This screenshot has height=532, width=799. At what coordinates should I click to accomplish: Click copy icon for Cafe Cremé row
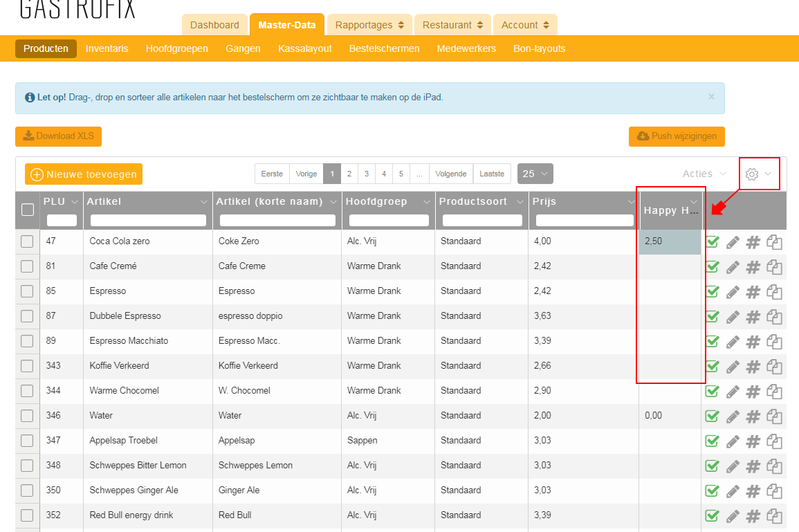pos(774,267)
